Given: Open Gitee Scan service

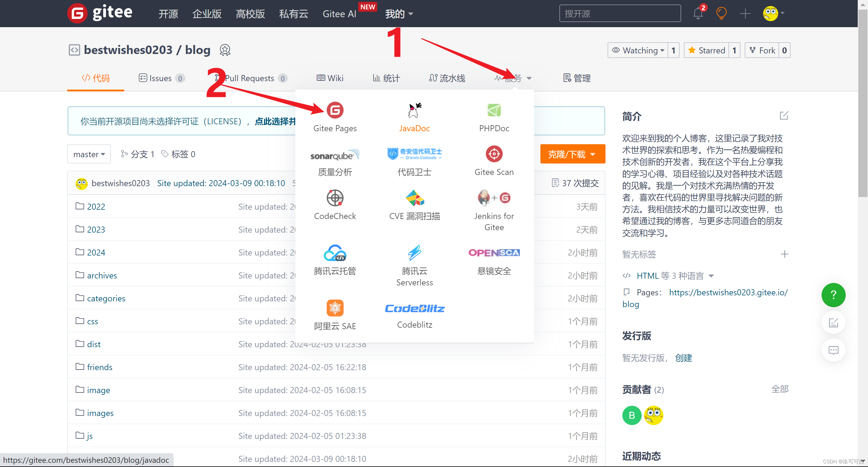Looking at the screenshot, I should 494,161.
